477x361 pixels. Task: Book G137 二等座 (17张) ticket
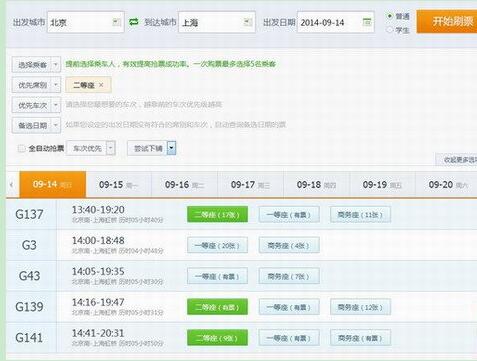click(x=217, y=214)
